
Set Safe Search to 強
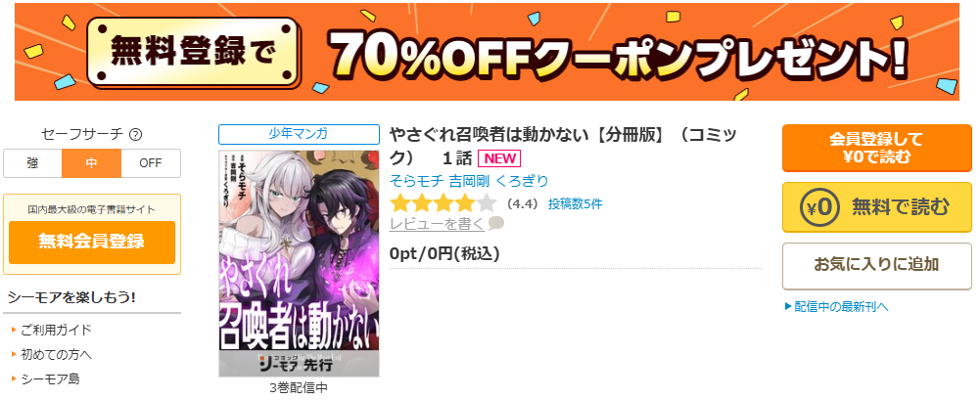pos(32,163)
